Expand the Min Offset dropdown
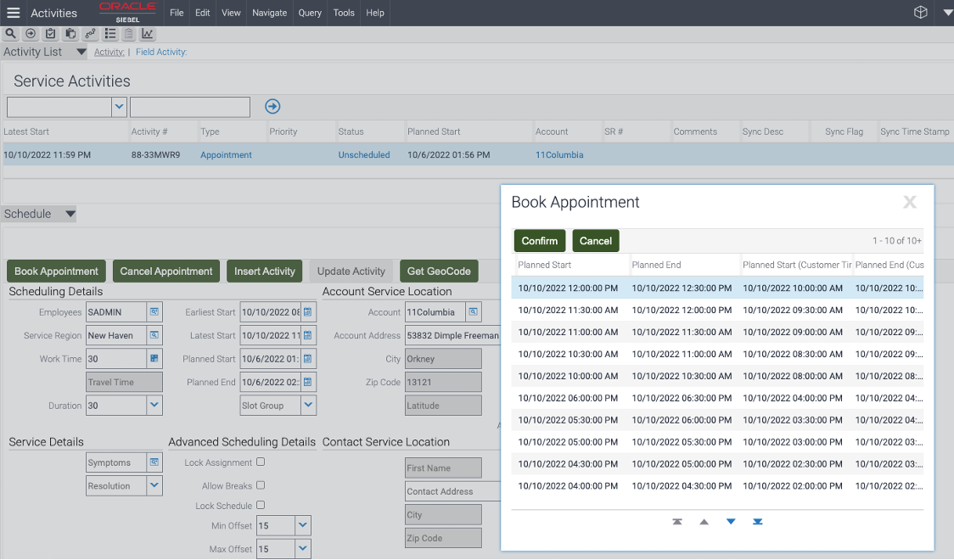 tap(304, 526)
